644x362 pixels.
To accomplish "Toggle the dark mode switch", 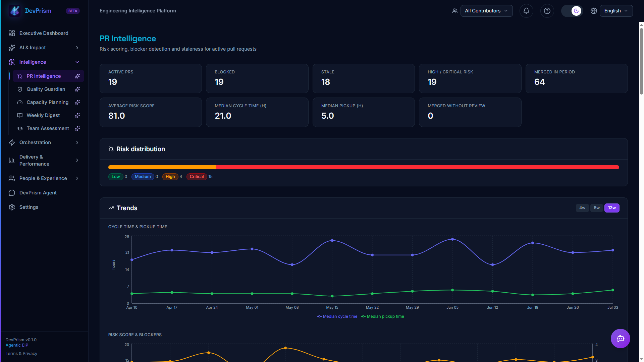I will pyautogui.click(x=572, y=11).
